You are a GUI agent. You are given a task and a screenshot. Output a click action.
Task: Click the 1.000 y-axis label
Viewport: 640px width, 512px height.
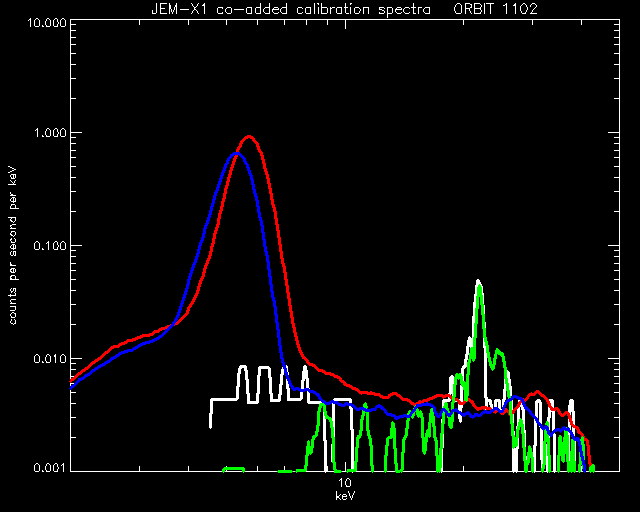pos(50,134)
